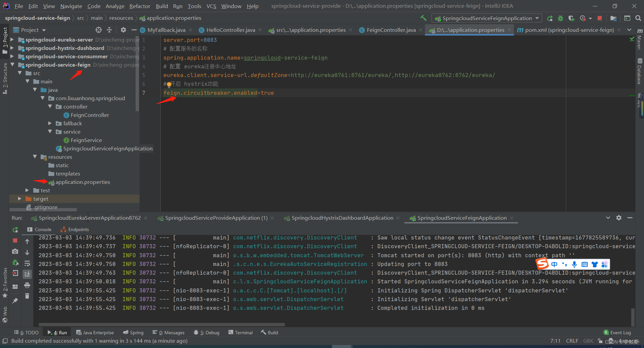Clear the console with the trash icon
The image size is (644, 348).
click(x=27, y=296)
